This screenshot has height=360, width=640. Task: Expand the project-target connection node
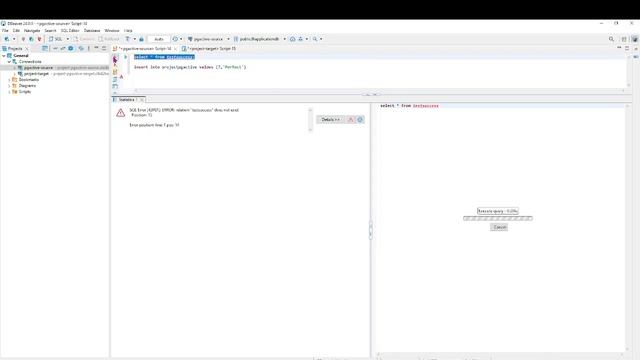tap(15, 74)
